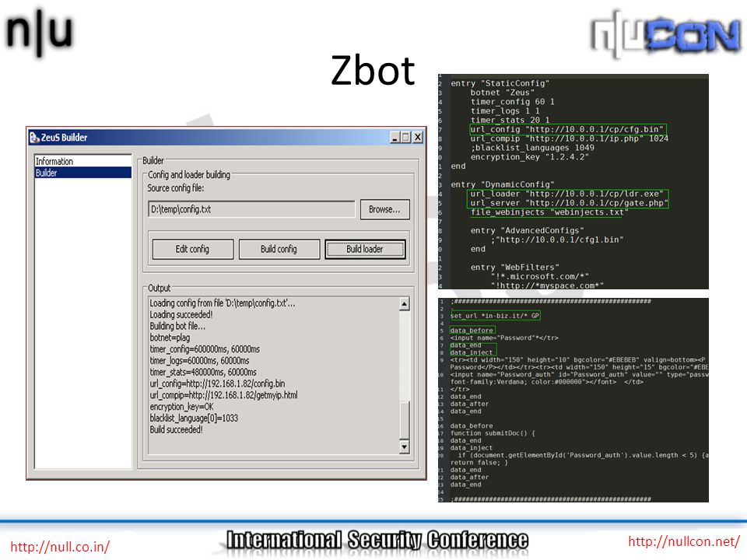Viewport: 747px width, 560px height.
Task: Click the International Security Conference banner
Action: [x=377, y=541]
